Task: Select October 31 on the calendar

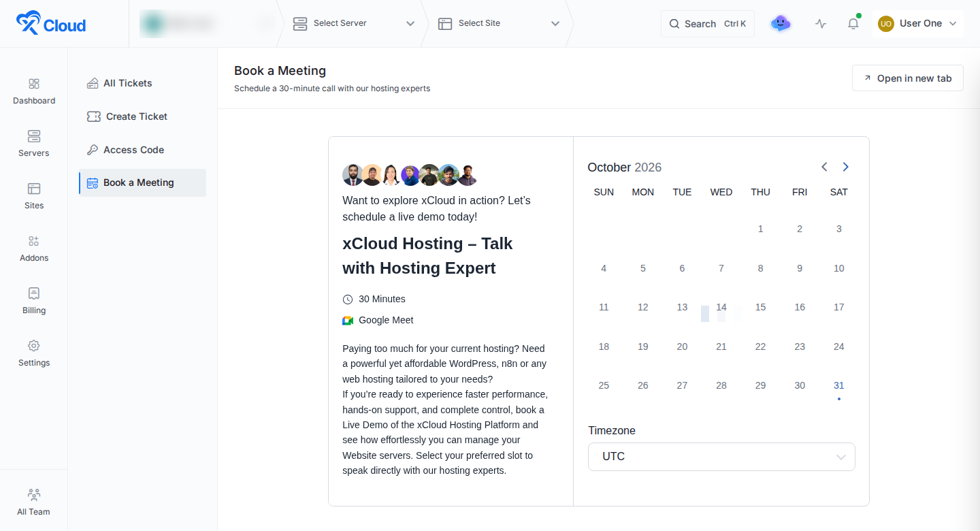Action: click(838, 385)
